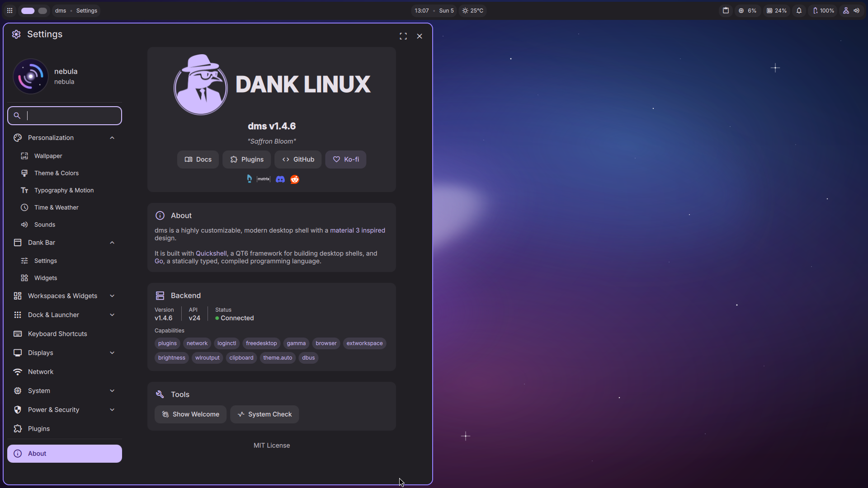This screenshot has height=488, width=868.
Task: Open the GitHub button
Action: (298, 160)
